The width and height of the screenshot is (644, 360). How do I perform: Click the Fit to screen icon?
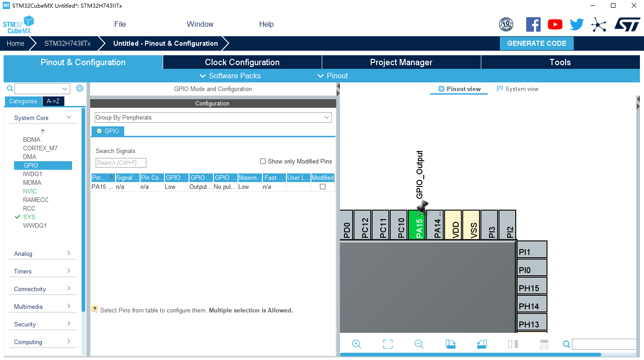coord(388,344)
